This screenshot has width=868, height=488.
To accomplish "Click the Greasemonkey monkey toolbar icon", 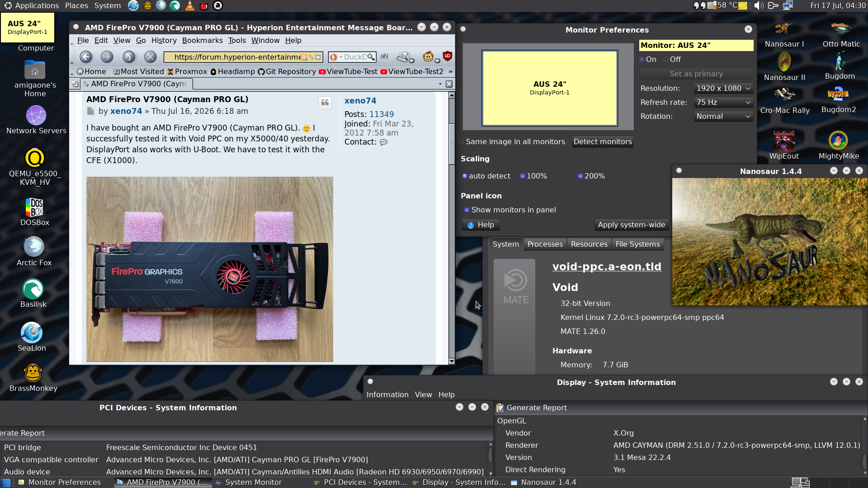I will tap(428, 56).
